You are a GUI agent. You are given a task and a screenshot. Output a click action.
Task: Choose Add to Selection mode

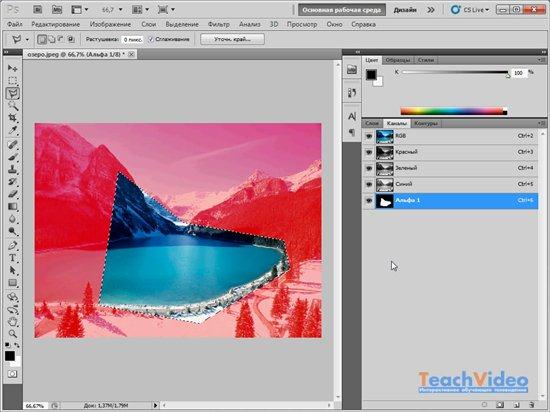(x=52, y=39)
